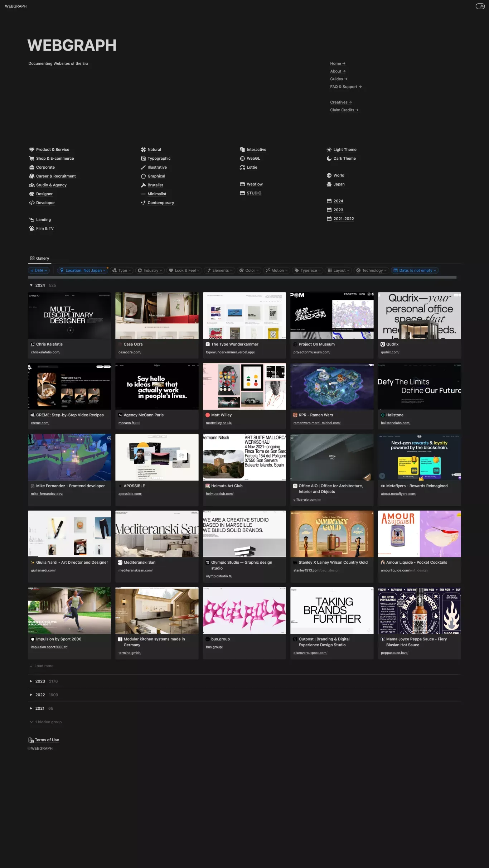
Task: Click the Dark Theme moon icon
Action: [329, 159]
